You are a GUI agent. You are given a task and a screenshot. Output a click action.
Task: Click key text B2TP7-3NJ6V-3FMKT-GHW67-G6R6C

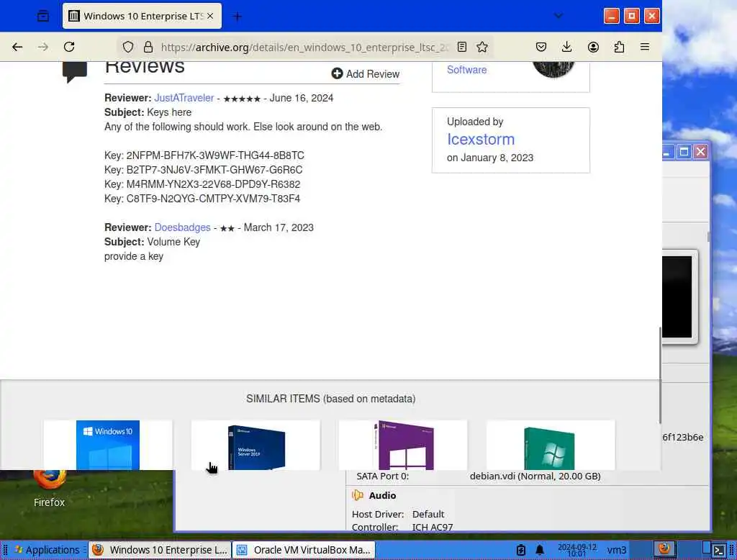(214, 170)
